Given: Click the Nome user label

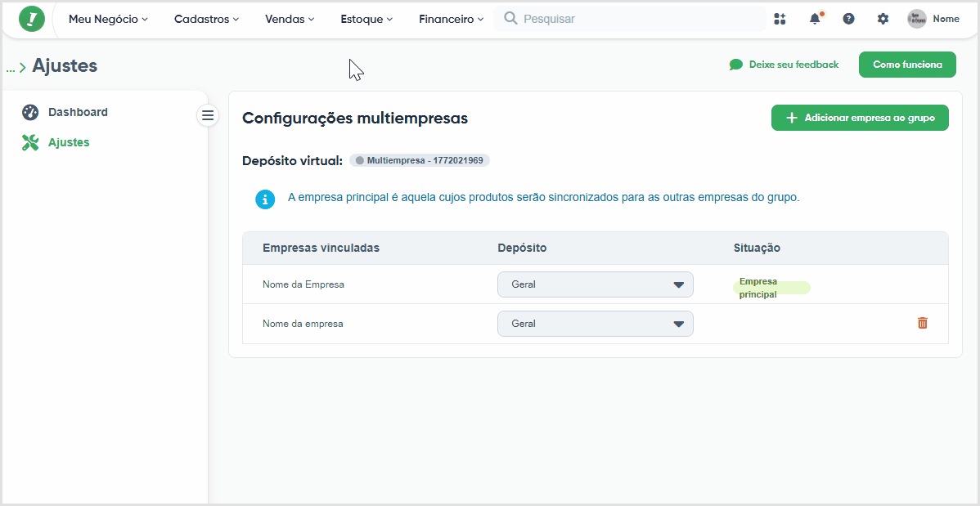Looking at the screenshot, I should (x=946, y=19).
